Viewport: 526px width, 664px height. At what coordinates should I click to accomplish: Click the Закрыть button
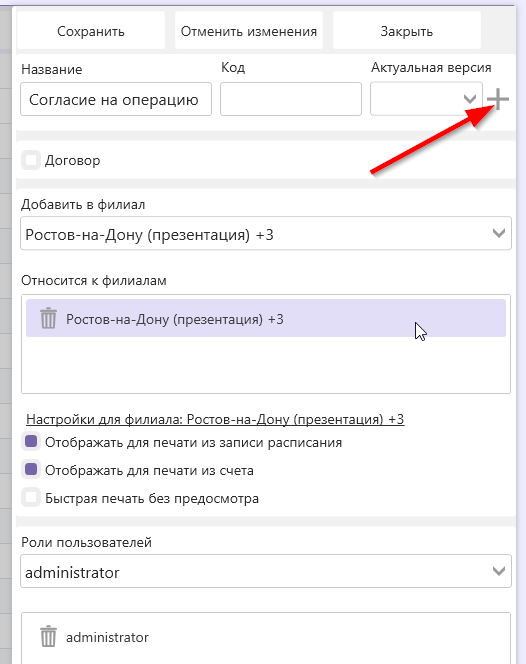tap(407, 31)
